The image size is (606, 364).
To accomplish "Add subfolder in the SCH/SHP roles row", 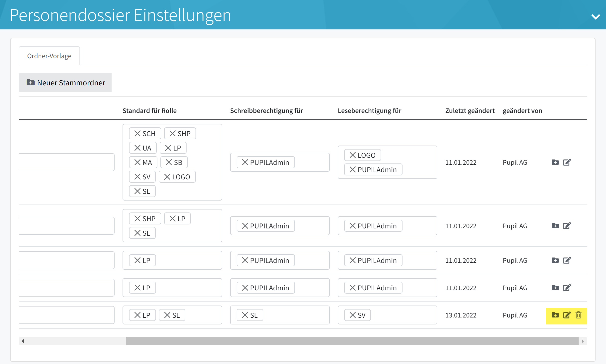I will [555, 162].
